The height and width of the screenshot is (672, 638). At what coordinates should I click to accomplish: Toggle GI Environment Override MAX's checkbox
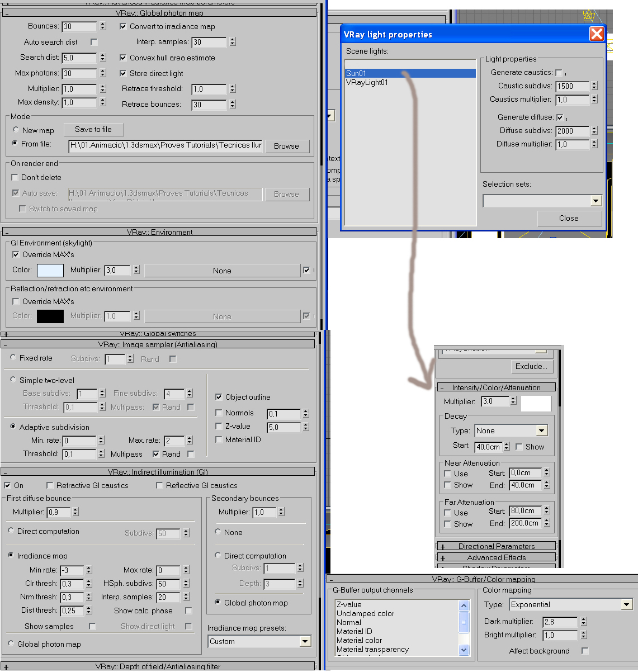coord(16,254)
